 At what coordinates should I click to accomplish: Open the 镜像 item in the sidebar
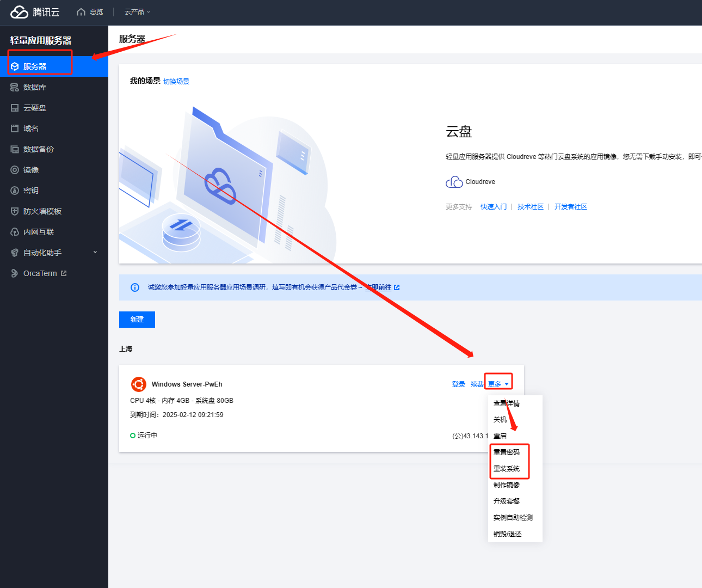point(31,170)
